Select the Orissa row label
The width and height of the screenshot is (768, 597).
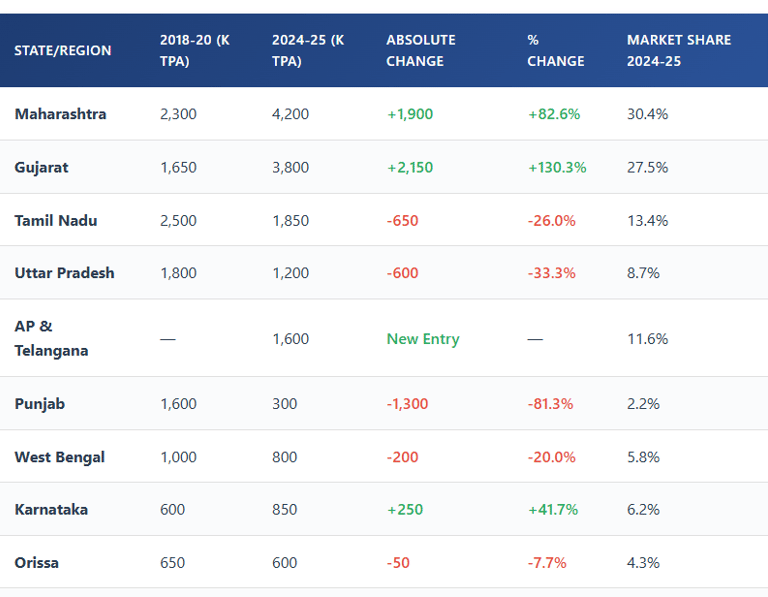(37, 563)
